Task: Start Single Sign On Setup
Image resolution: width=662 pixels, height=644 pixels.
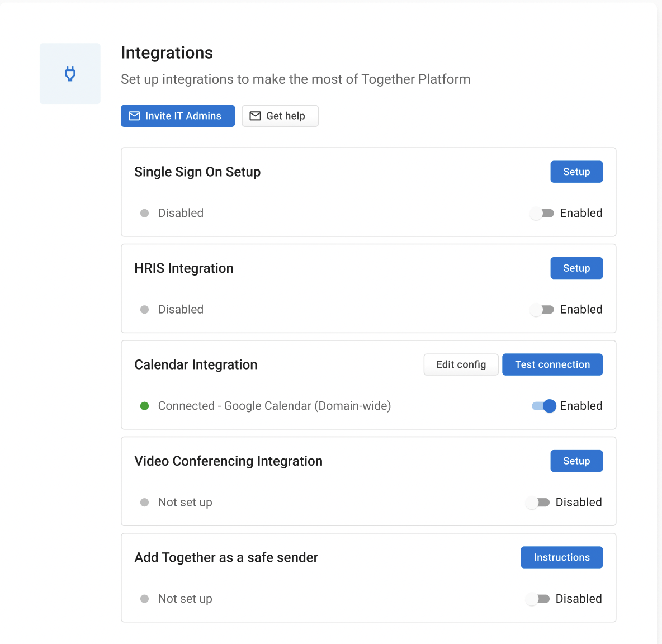Action: [576, 172]
